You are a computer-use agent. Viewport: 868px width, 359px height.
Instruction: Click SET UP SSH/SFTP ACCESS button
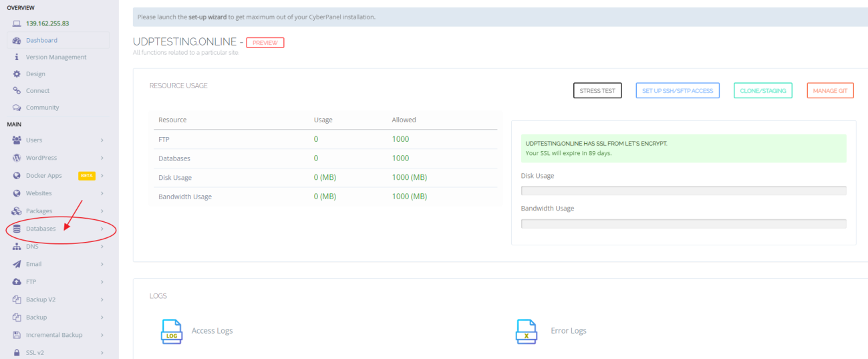point(678,90)
